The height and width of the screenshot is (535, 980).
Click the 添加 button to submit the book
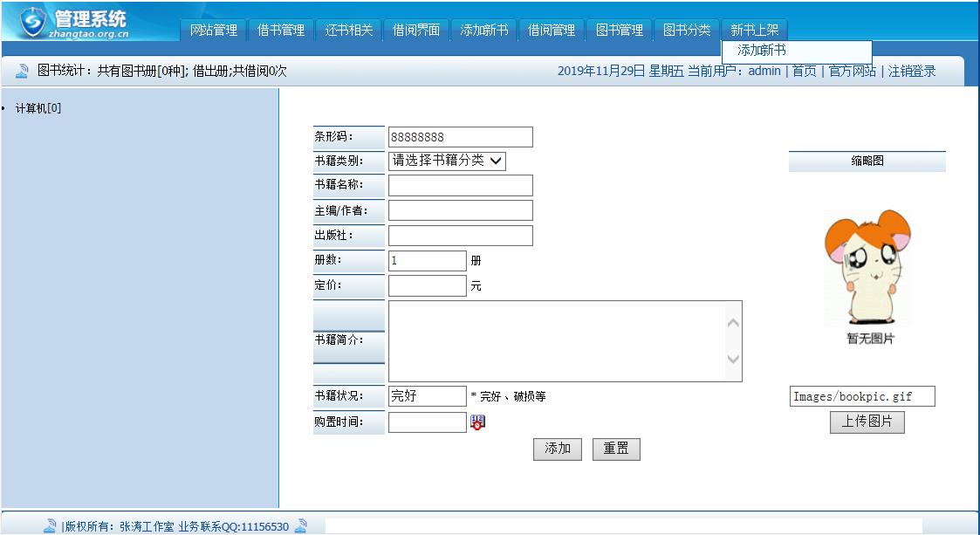pos(558,449)
